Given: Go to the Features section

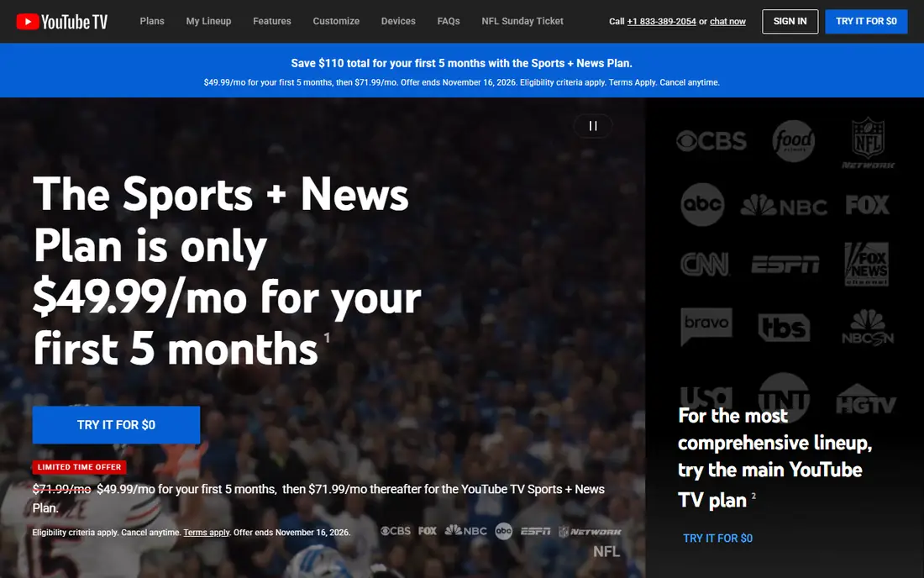Looking at the screenshot, I should [271, 21].
